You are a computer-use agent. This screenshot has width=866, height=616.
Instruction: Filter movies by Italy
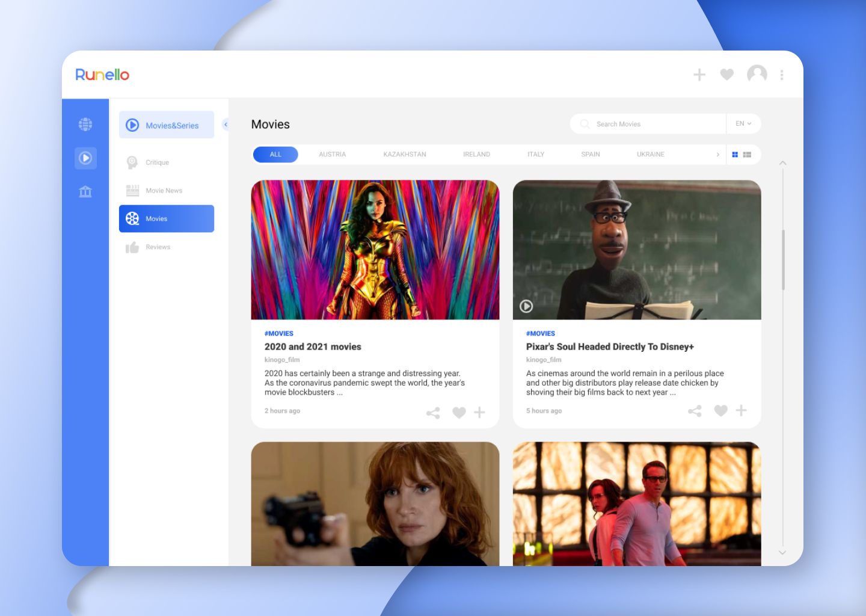(x=536, y=155)
